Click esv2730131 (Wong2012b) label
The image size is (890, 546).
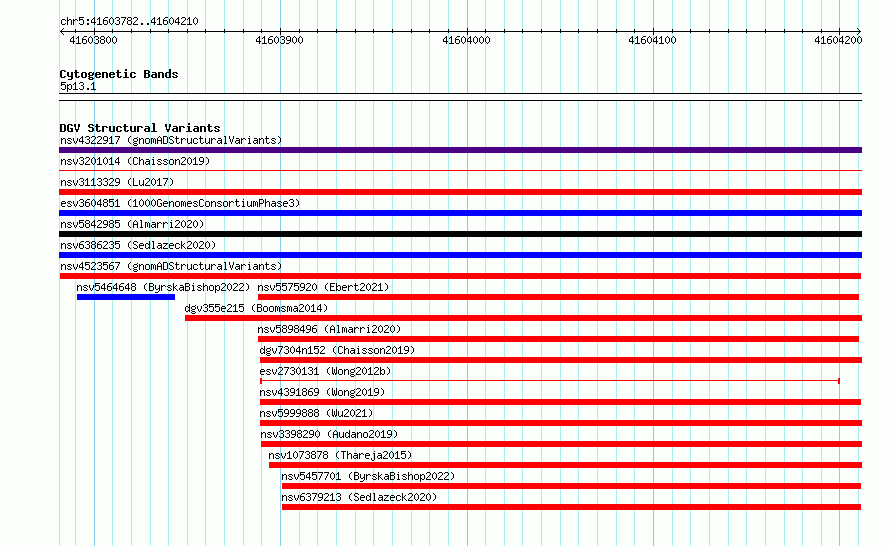click(x=326, y=371)
